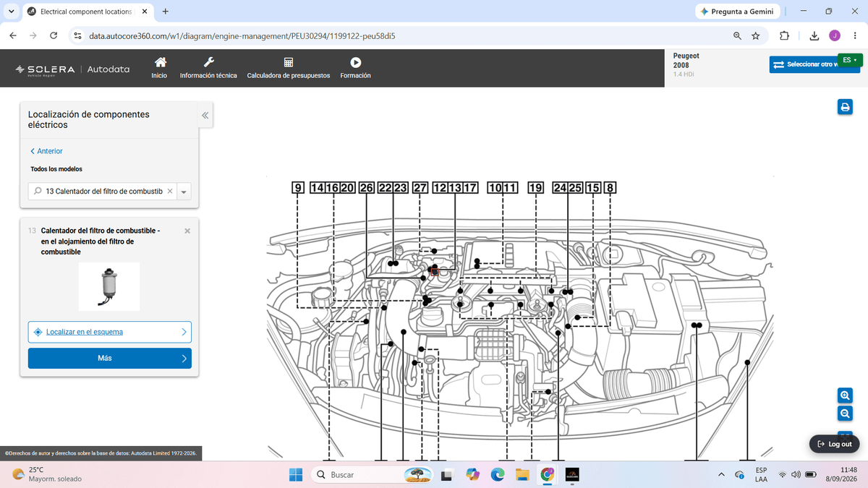The width and height of the screenshot is (868, 488).
Task: Open the tab search dropdown arrow
Action: (x=10, y=12)
